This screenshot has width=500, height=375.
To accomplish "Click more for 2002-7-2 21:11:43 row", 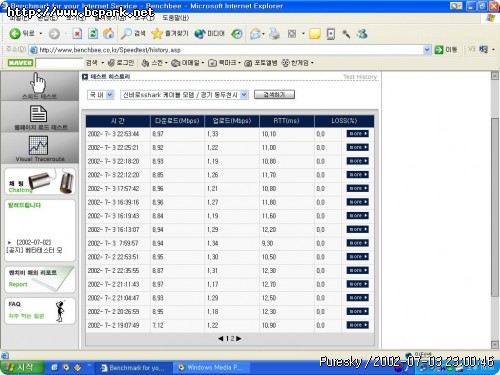I will pos(357,284).
